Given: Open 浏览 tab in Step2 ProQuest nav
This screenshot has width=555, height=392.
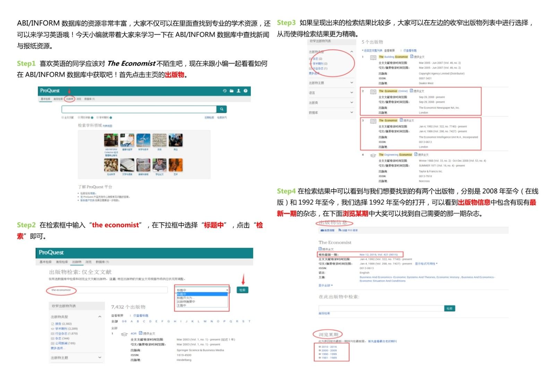Looking at the screenshot, I should 88,262.
